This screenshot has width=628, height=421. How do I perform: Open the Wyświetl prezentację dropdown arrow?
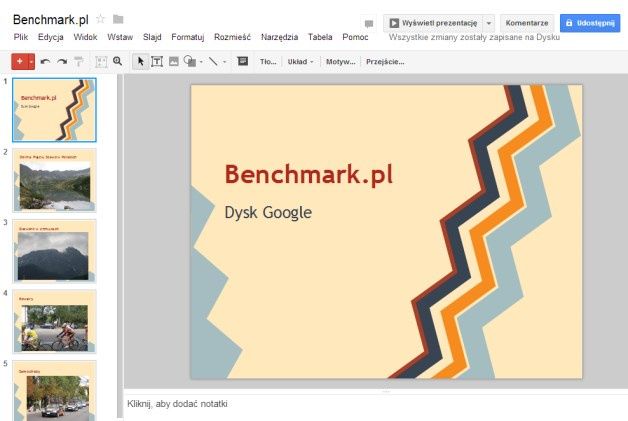489,23
